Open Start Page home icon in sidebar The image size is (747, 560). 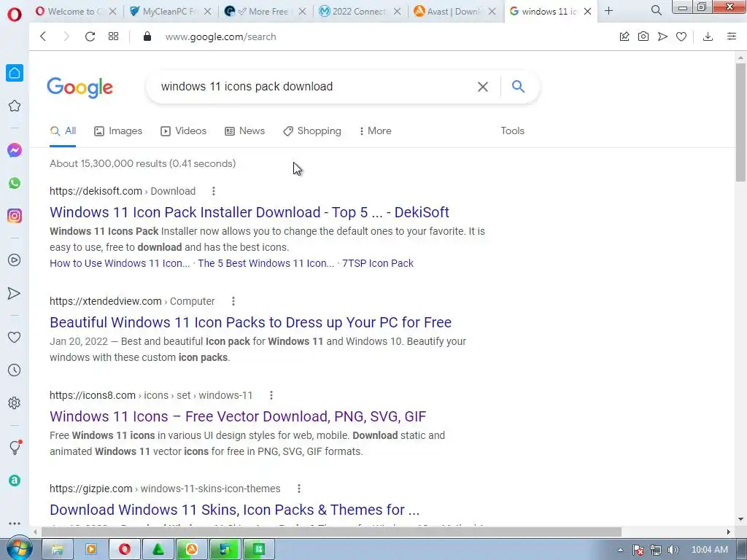(15, 73)
